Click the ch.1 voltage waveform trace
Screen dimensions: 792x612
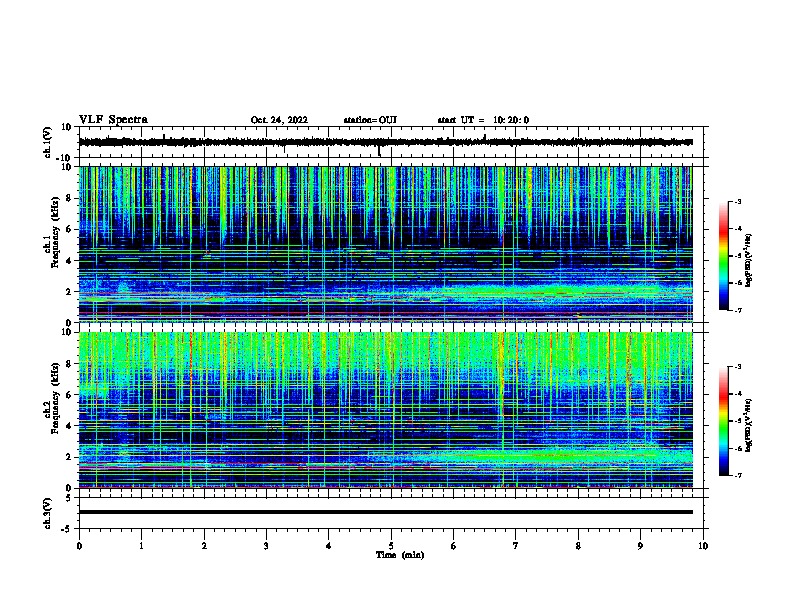coord(385,142)
